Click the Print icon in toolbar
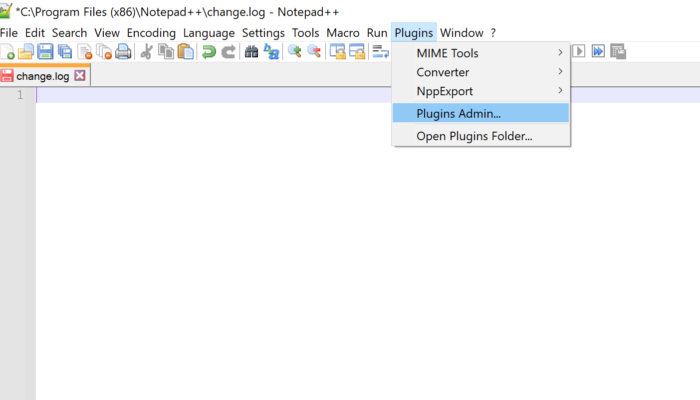This screenshot has height=400, width=700. (x=123, y=52)
